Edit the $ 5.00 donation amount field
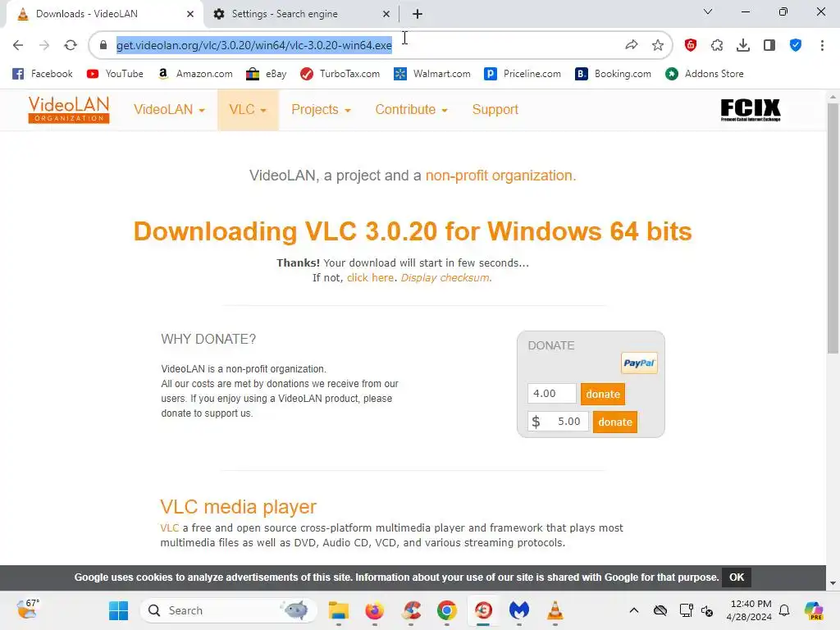 558,422
